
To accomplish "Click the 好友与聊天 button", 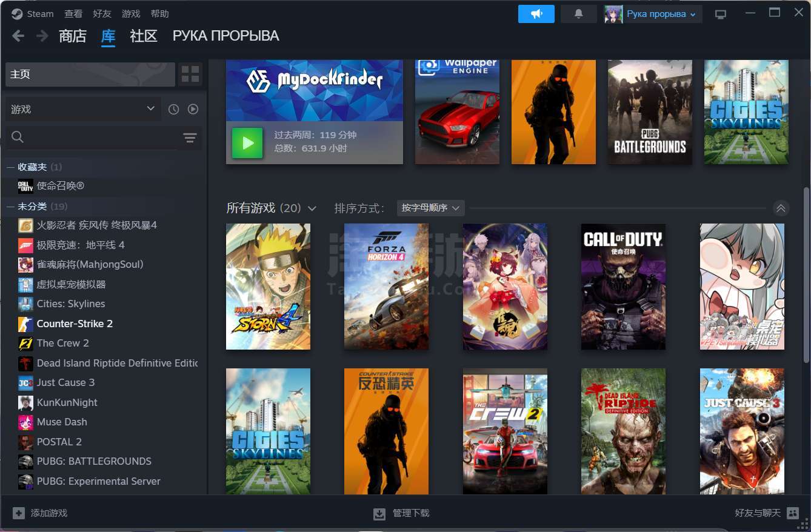I will tap(767, 513).
